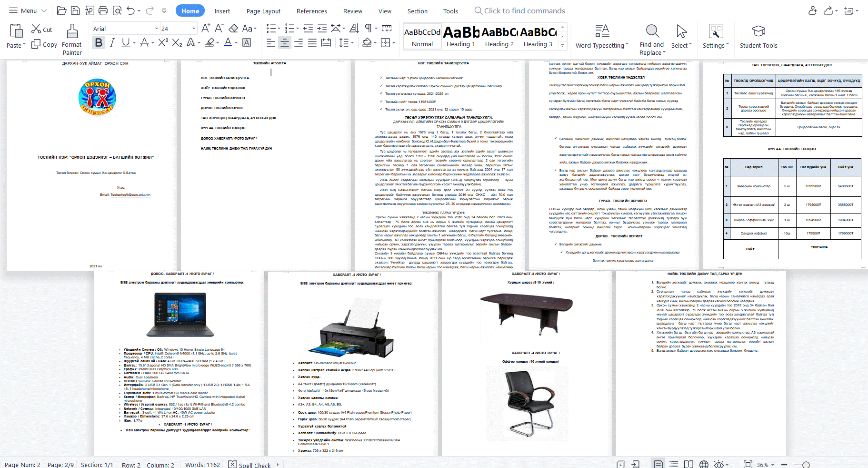Screen dimensions: 868x468
Task: Decrease paragraph indent
Action: (x=308, y=28)
